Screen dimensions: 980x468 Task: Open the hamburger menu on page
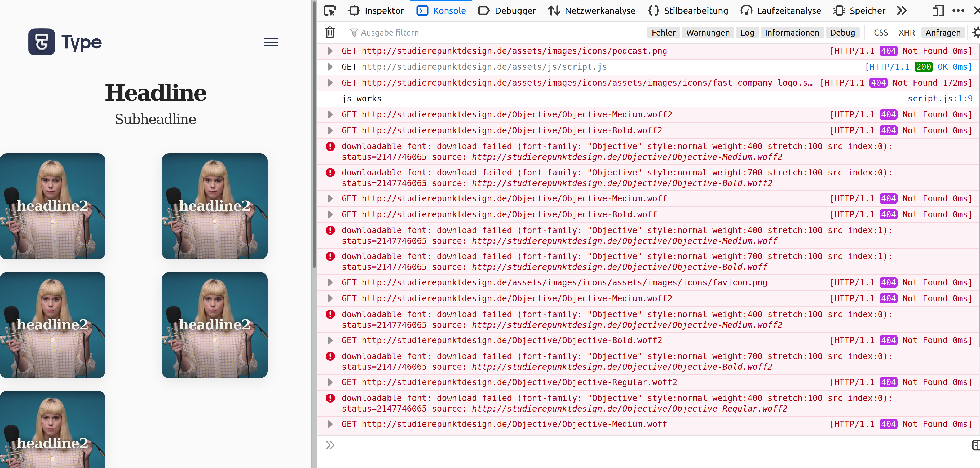coord(271,42)
